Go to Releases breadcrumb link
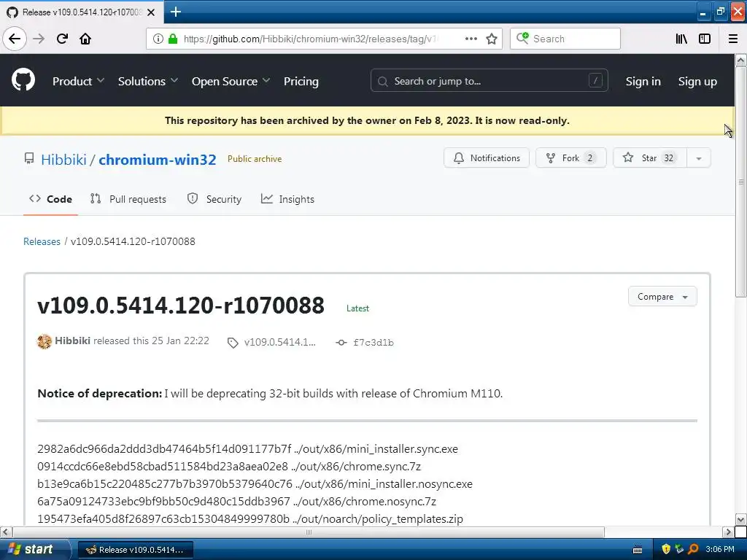The height and width of the screenshot is (560, 747). (42, 241)
